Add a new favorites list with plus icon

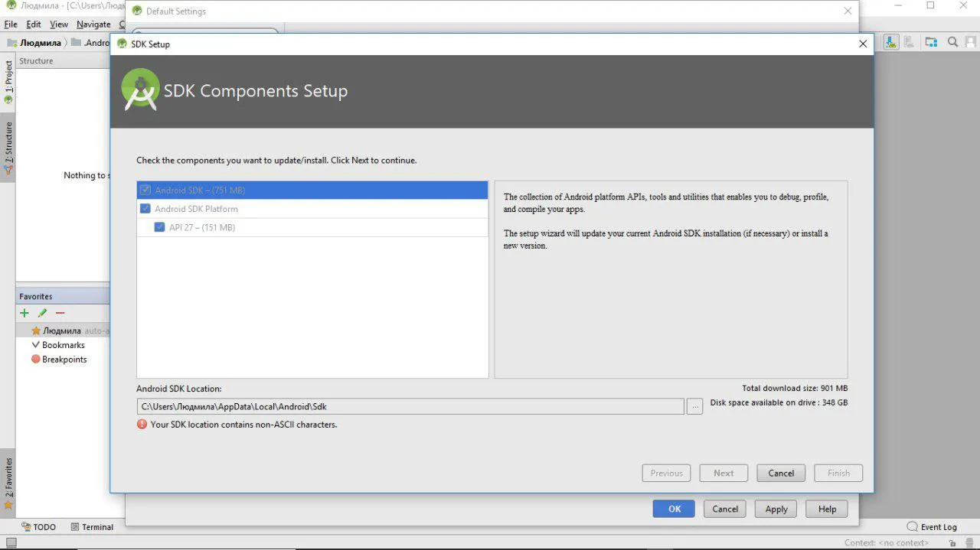click(x=24, y=313)
